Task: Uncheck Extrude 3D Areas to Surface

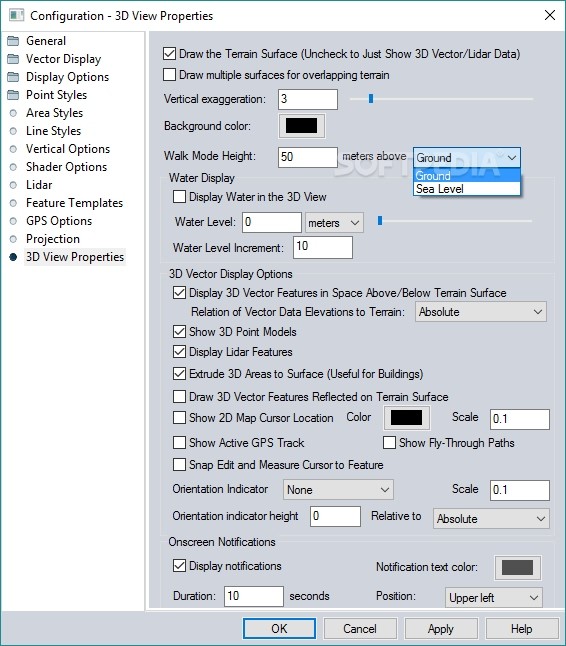Action: (179, 374)
